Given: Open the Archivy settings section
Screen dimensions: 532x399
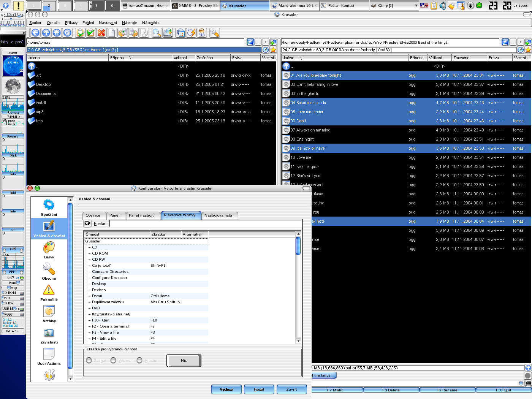Looking at the screenshot, I should (49, 314).
